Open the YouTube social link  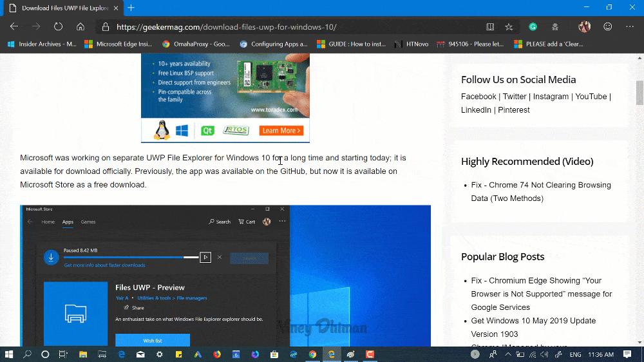(x=591, y=97)
